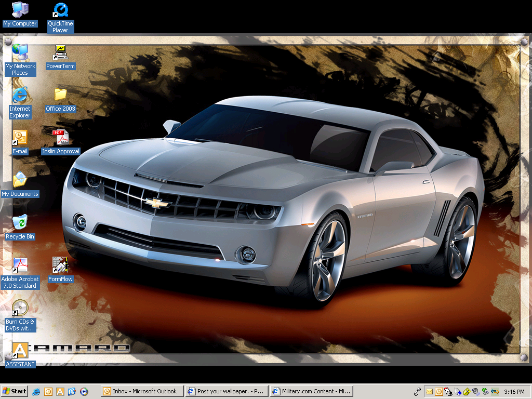Select the Burn CDs & DVDs shortcut
This screenshot has height=399, width=532.
[20, 308]
